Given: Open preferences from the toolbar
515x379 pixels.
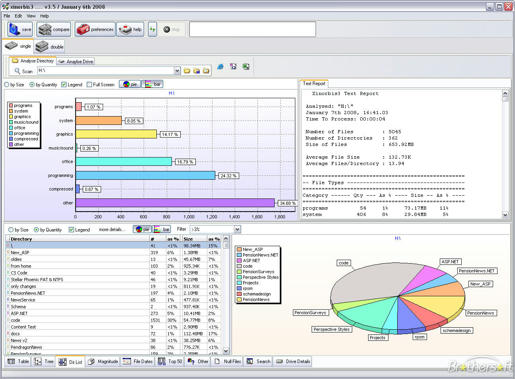Looking at the screenshot, I should point(95,30).
